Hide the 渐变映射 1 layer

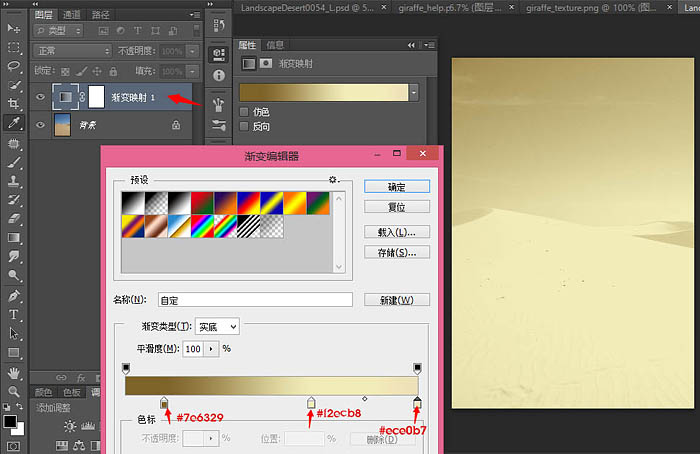click(x=41, y=97)
